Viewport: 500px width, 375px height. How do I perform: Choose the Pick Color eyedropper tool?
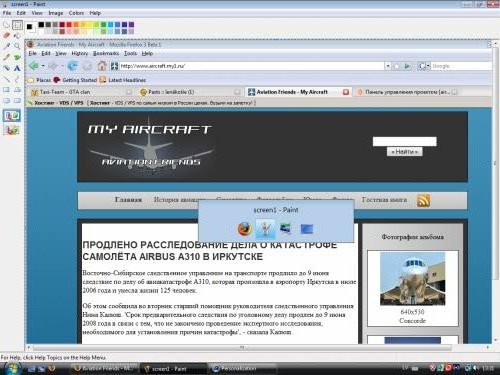(x=6, y=46)
